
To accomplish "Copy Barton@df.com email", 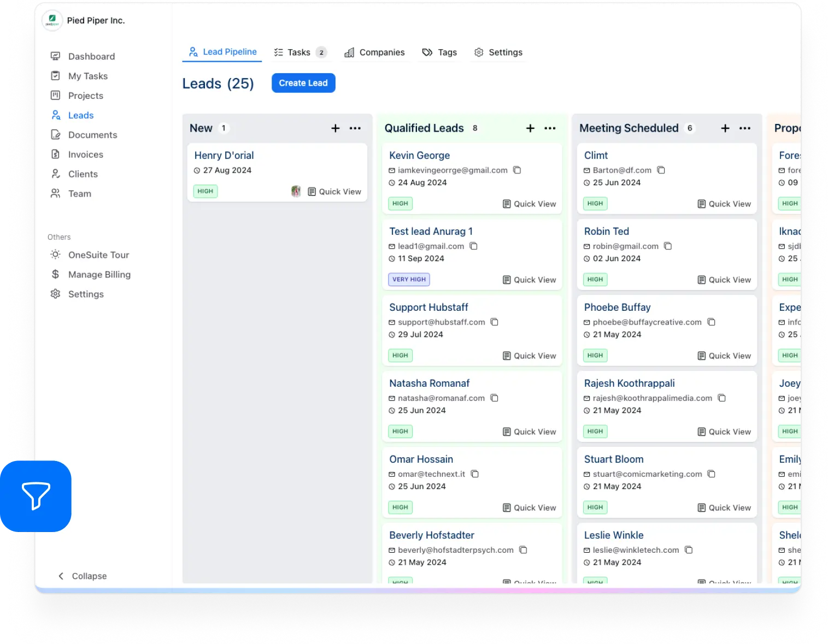I will 661,170.
